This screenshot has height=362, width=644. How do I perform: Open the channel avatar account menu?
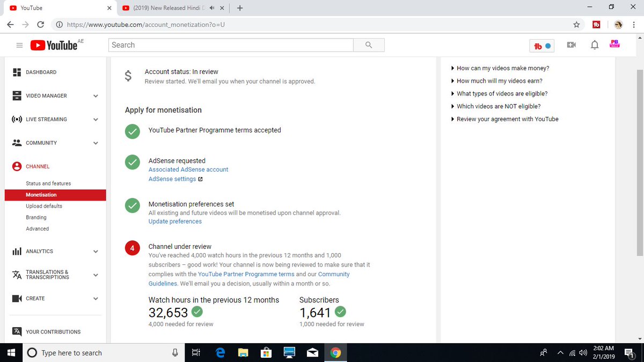click(614, 45)
